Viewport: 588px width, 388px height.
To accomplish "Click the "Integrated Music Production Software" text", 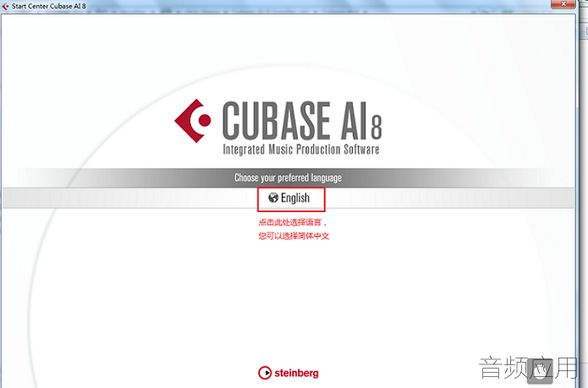I will click(x=301, y=150).
